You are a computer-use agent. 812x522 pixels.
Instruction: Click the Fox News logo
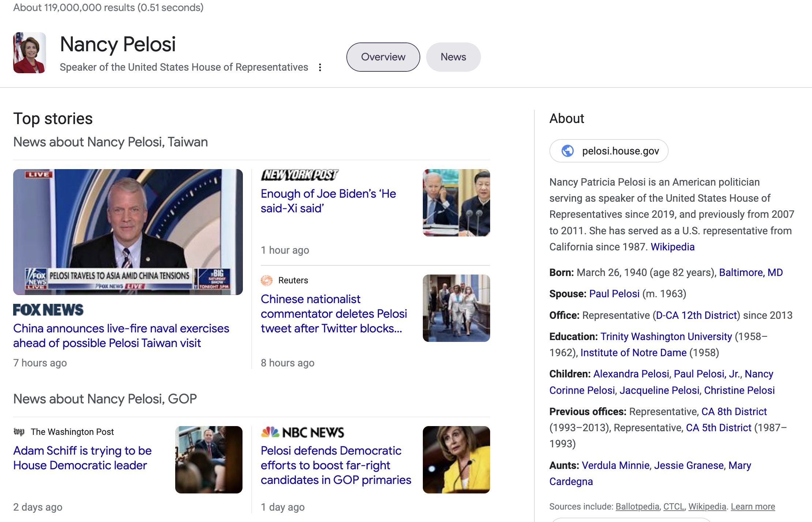pos(48,310)
